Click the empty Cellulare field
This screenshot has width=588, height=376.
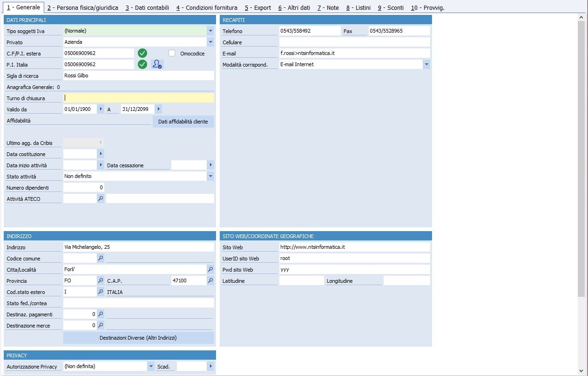coord(355,42)
